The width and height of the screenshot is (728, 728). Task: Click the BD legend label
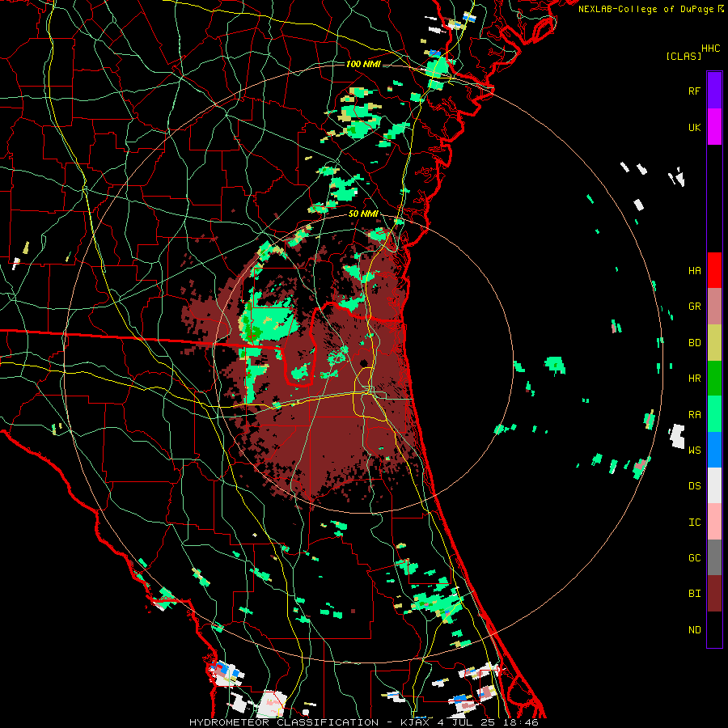point(694,342)
